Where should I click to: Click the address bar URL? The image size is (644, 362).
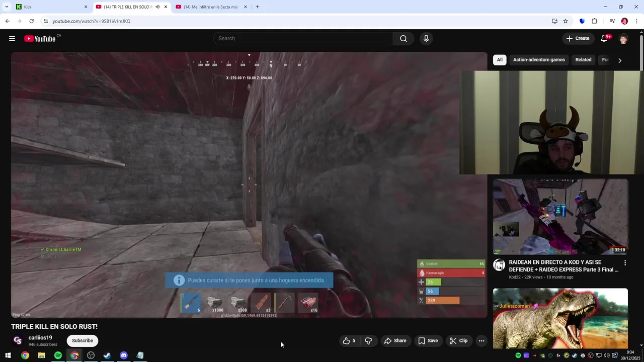92,21
